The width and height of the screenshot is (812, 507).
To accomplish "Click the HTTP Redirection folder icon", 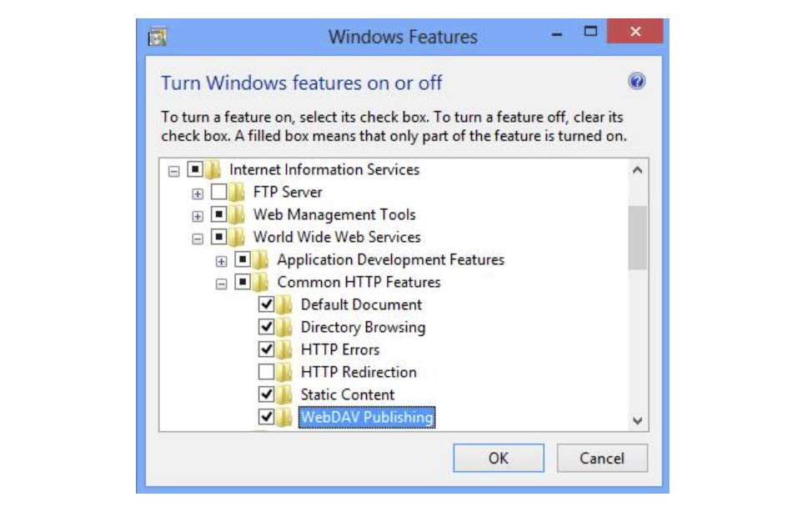I will 286,373.
